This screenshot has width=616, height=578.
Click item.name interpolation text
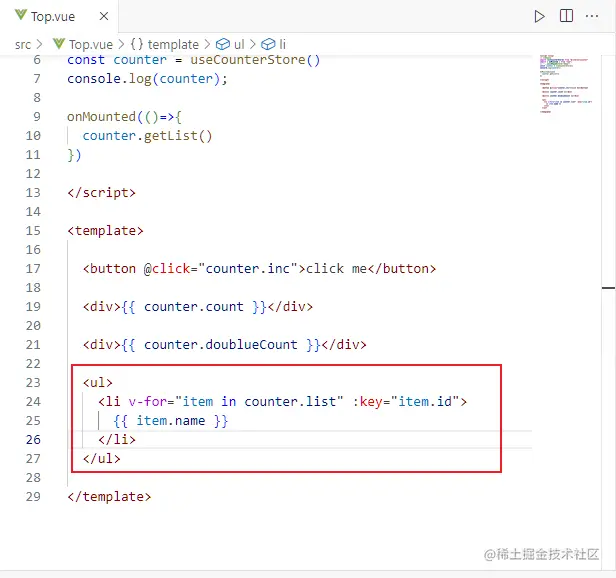[170, 420]
